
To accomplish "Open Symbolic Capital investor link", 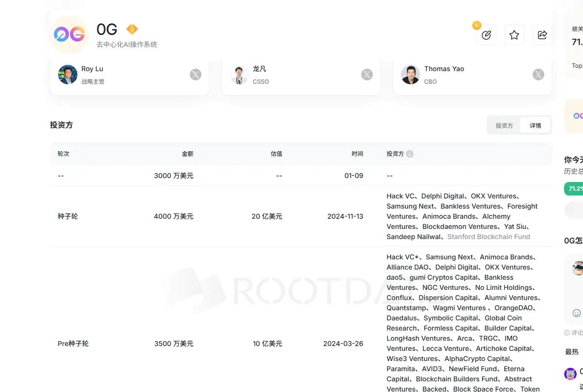I will 451,318.
